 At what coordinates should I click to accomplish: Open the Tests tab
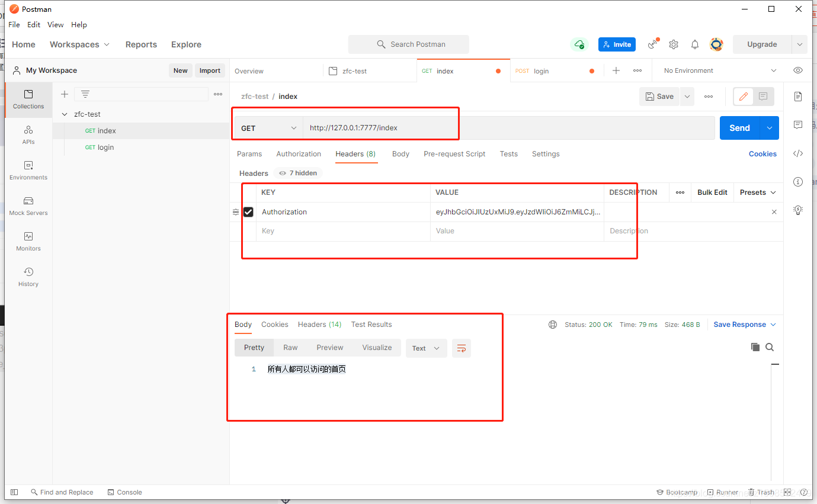508,154
